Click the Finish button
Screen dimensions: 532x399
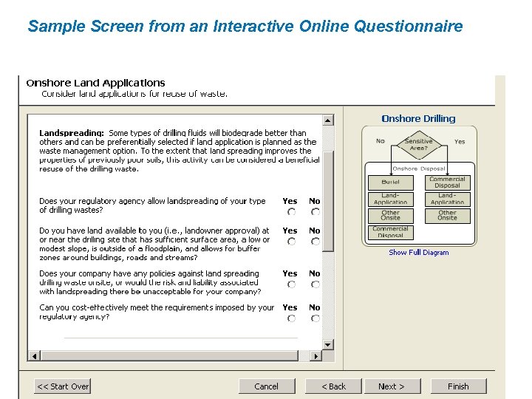click(x=458, y=386)
